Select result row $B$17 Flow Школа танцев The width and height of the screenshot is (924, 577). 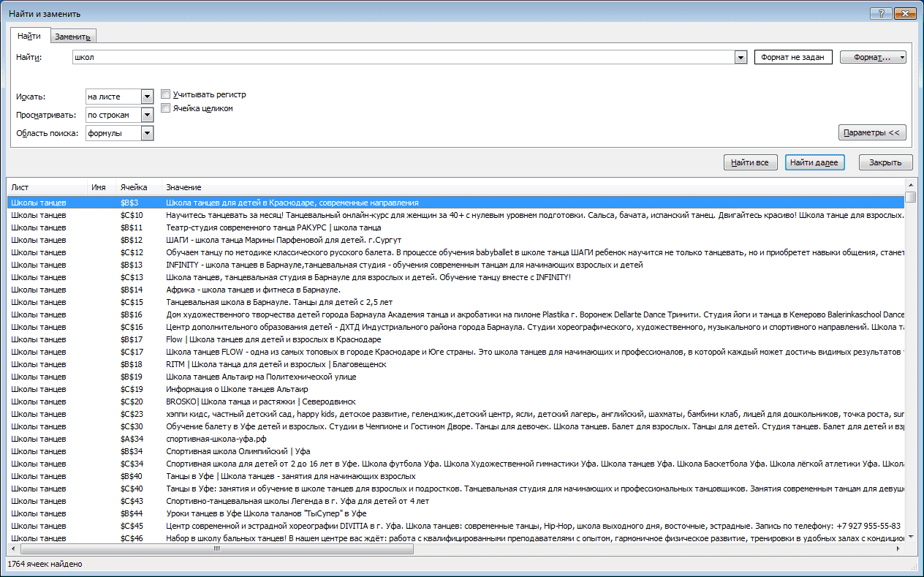455,339
